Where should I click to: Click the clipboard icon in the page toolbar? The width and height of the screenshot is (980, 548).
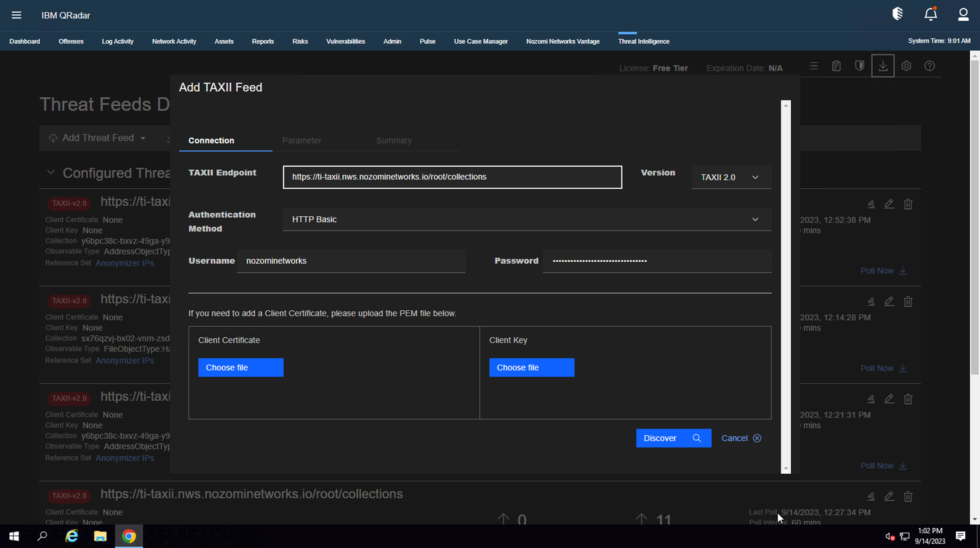pyautogui.click(x=836, y=66)
